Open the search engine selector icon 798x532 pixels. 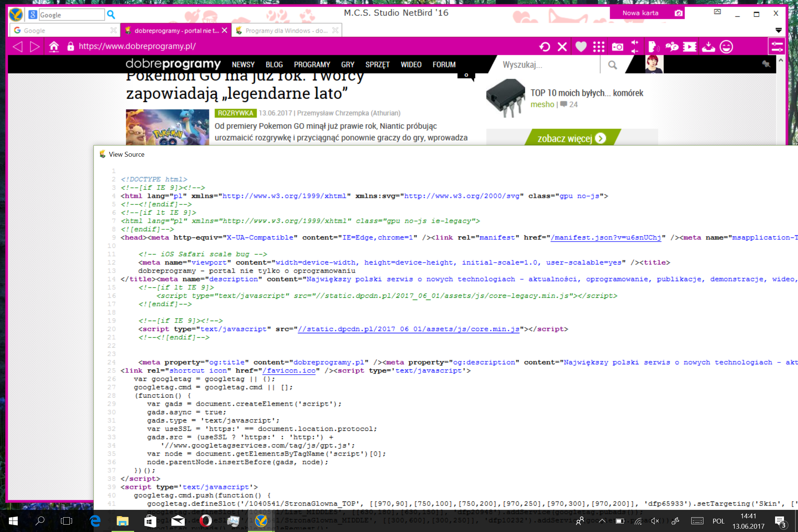[33, 15]
